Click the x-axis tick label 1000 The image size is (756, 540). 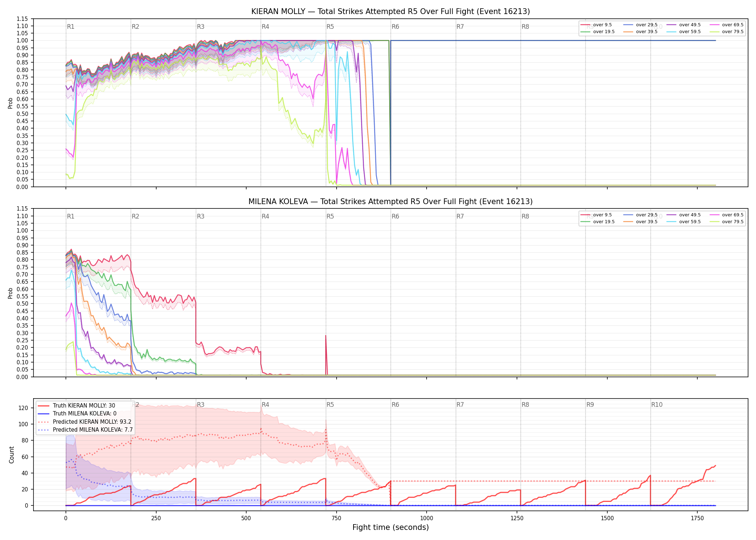(427, 518)
